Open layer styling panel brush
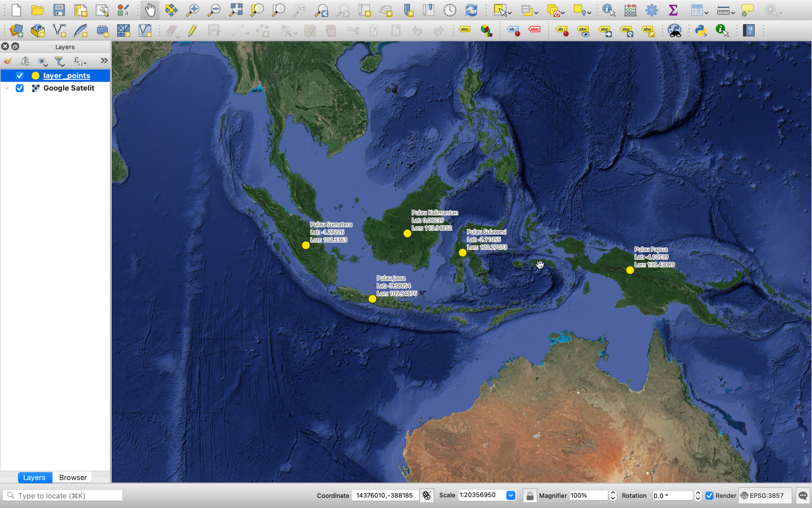 pos(8,61)
